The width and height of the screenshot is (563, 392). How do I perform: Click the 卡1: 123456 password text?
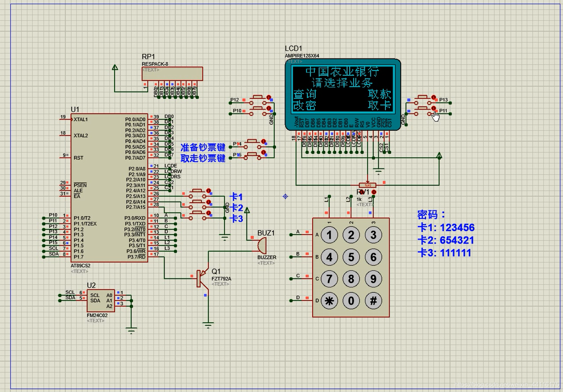tap(446, 227)
